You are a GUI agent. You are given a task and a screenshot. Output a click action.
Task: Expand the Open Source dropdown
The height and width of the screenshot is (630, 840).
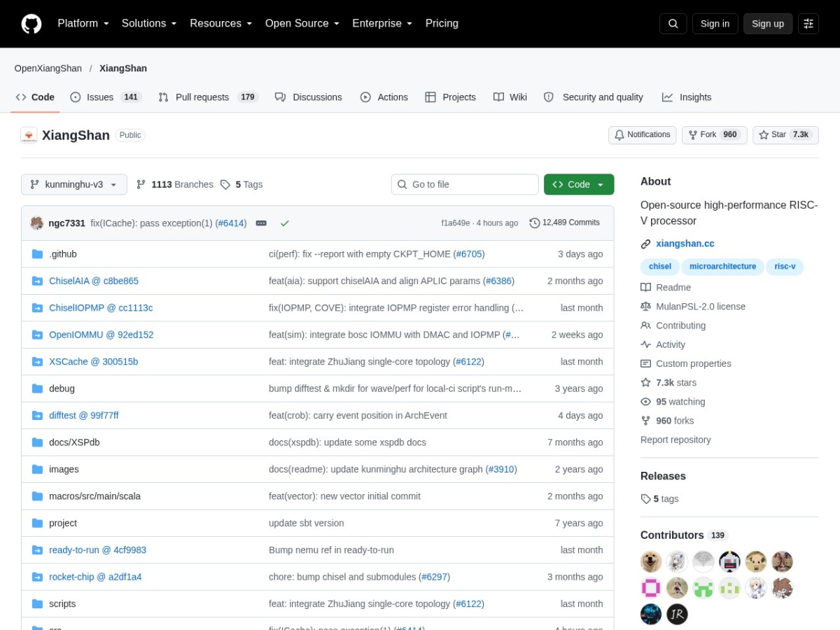[302, 23]
